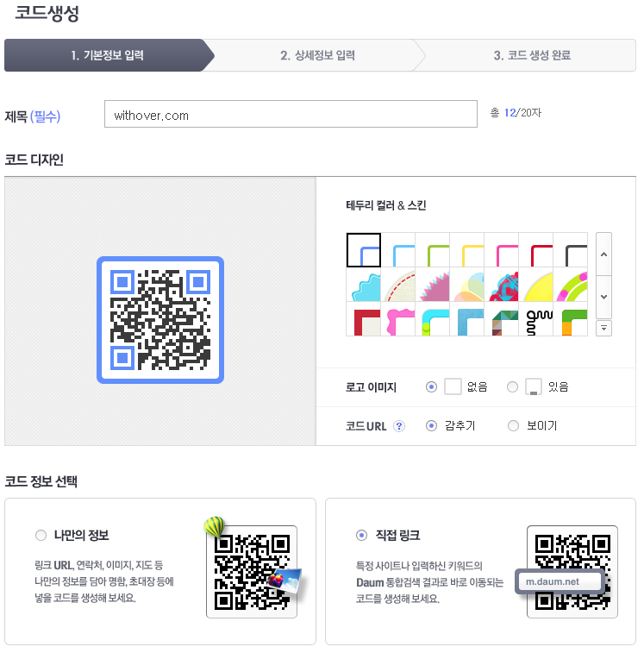Pick the solid yellow circle skin
The image size is (644, 653).
click(x=536, y=285)
